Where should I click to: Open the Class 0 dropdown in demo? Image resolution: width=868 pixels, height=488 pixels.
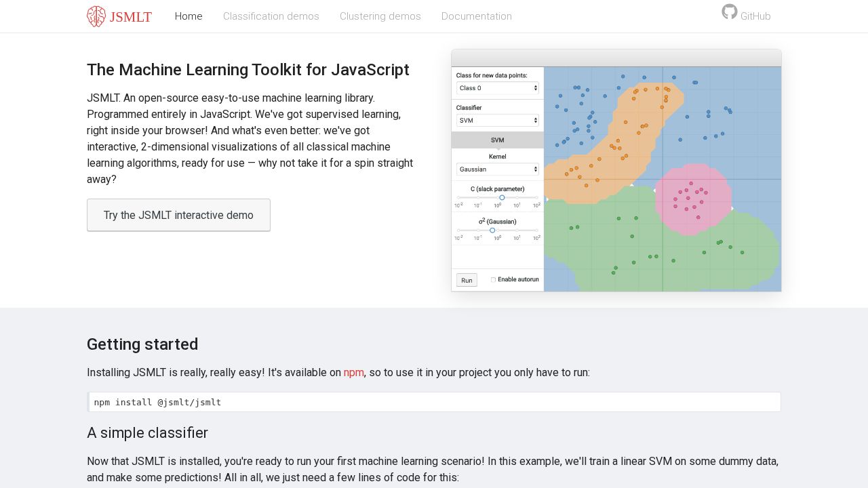coord(498,88)
